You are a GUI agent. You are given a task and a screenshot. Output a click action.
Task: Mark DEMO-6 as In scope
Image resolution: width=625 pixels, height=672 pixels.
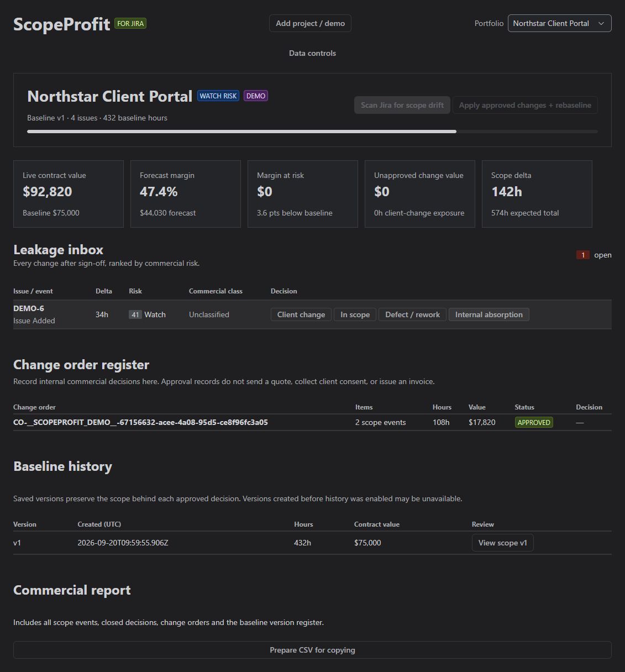[355, 314]
